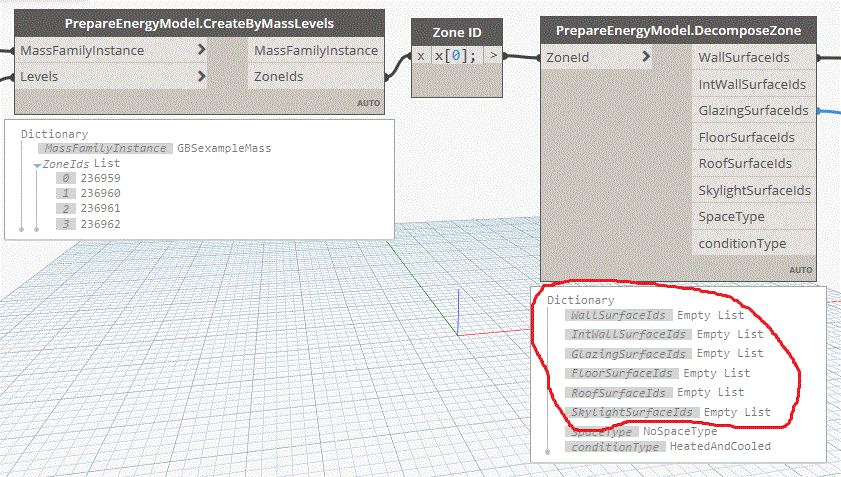Click index 0 label in ZoneIds list

[65, 178]
